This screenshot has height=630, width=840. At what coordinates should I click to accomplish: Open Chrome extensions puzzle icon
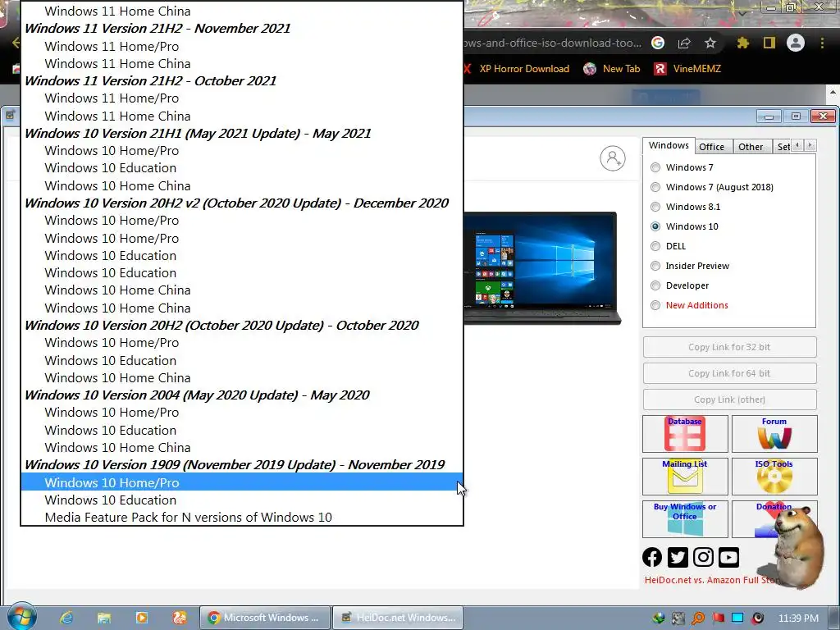tap(742, 43)
